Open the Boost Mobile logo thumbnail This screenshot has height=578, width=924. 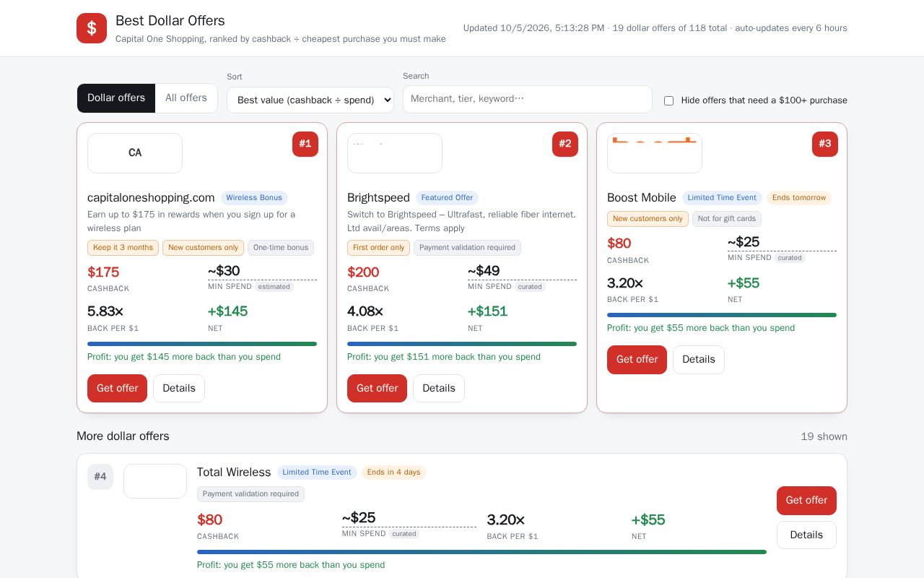click(655, 153)
